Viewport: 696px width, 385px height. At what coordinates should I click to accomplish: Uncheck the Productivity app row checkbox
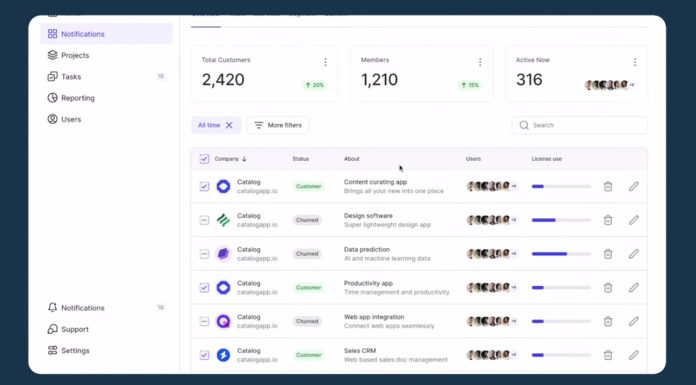click(204, 288)
